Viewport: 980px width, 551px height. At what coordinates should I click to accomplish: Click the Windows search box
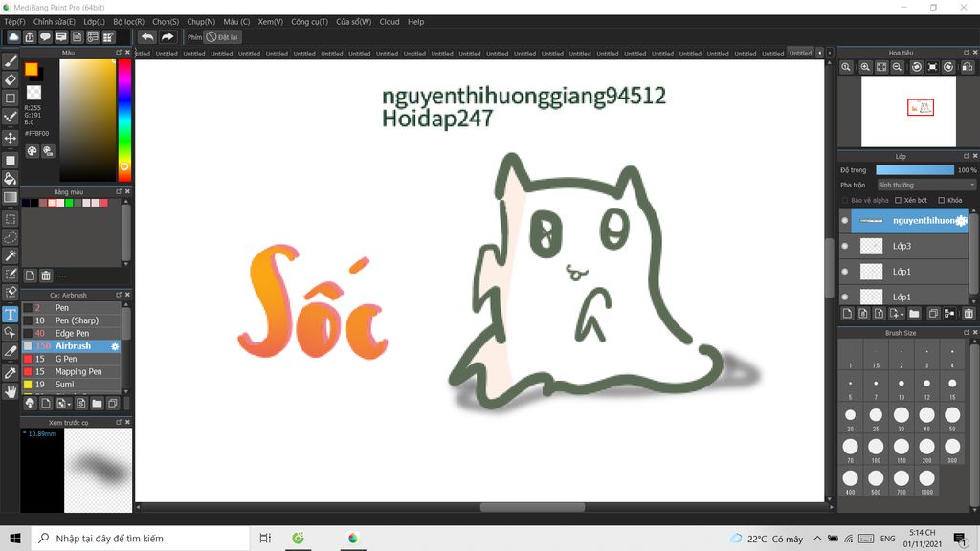coord(140,538)
